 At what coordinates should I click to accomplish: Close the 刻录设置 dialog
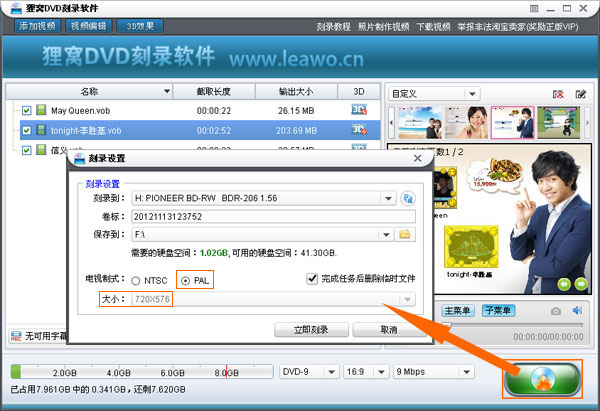417,158
